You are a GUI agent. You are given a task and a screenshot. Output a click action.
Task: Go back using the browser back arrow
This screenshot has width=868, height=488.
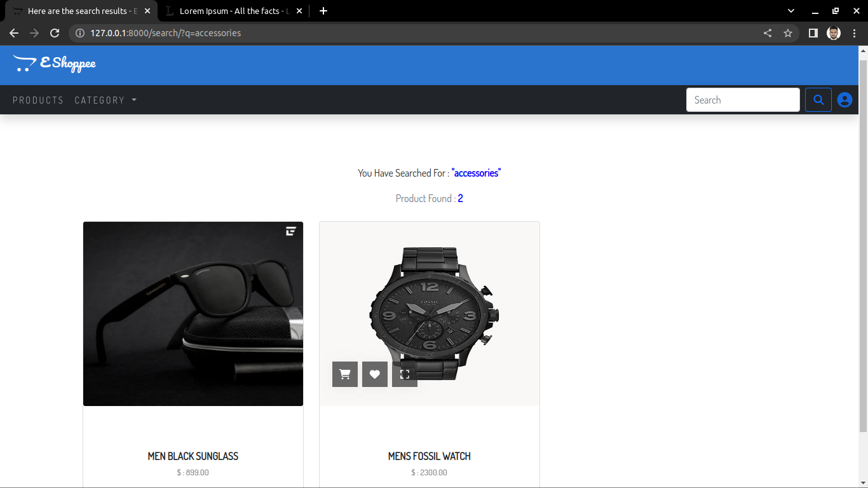[x=14, y=33]
